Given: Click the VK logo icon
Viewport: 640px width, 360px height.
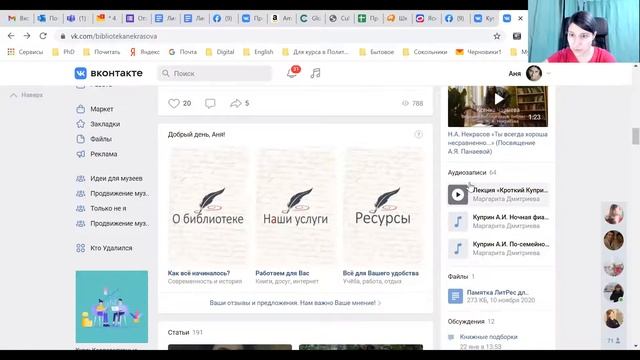Looking at the screenshot, I should [80, 73].
